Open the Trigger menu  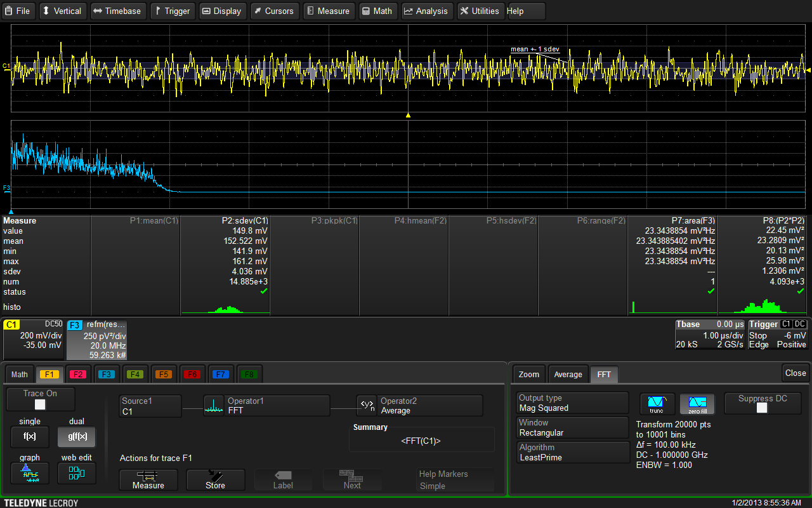(173, 11)
